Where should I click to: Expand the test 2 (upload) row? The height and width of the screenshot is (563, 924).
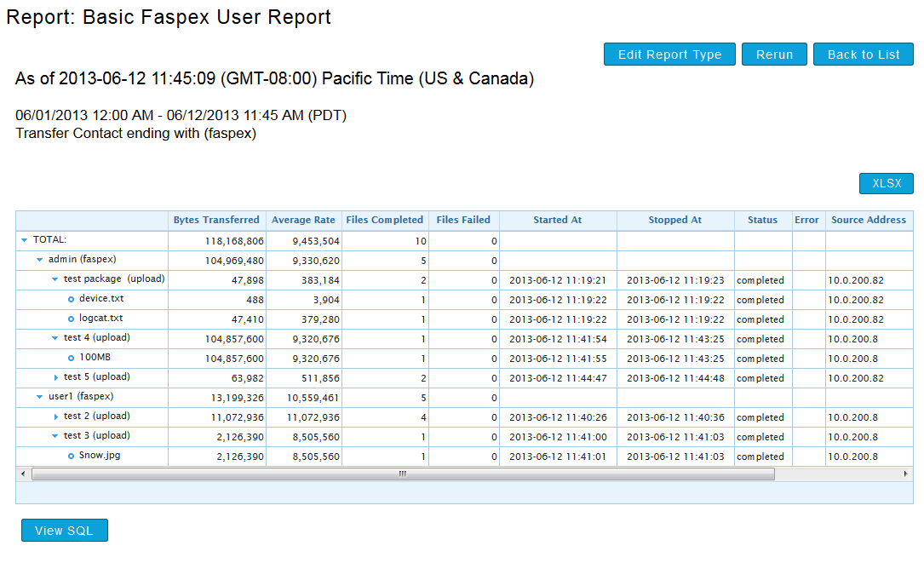[56, 417]
